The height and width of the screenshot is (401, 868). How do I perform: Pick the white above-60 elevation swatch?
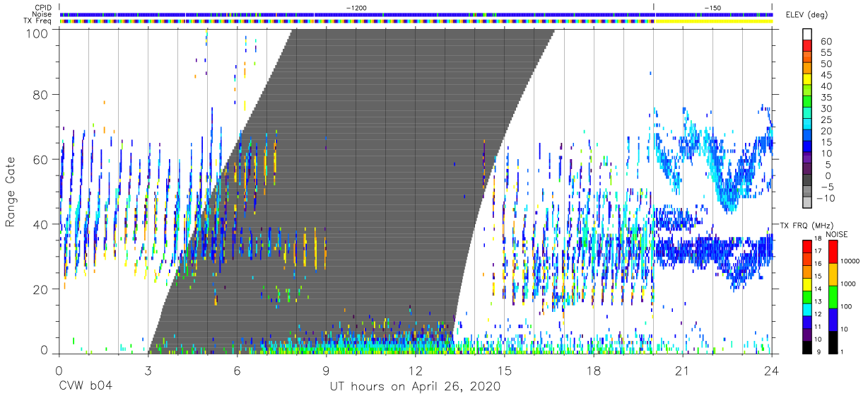[808, 35]
